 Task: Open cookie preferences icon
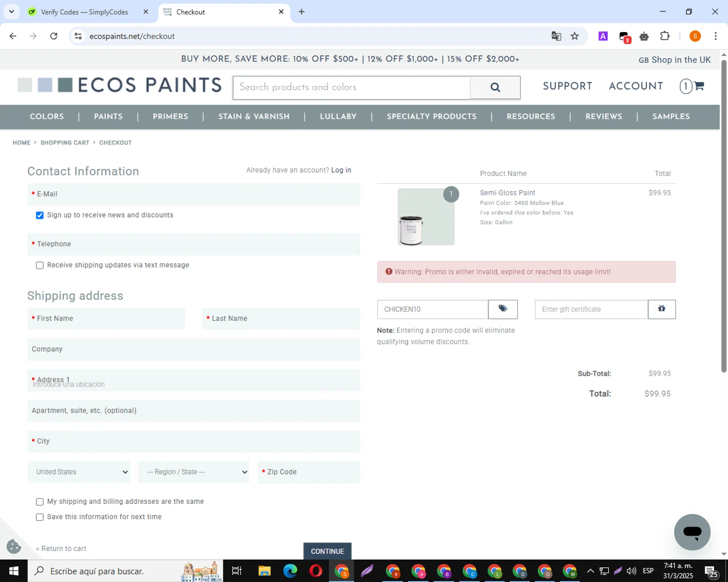coord(14,547)
